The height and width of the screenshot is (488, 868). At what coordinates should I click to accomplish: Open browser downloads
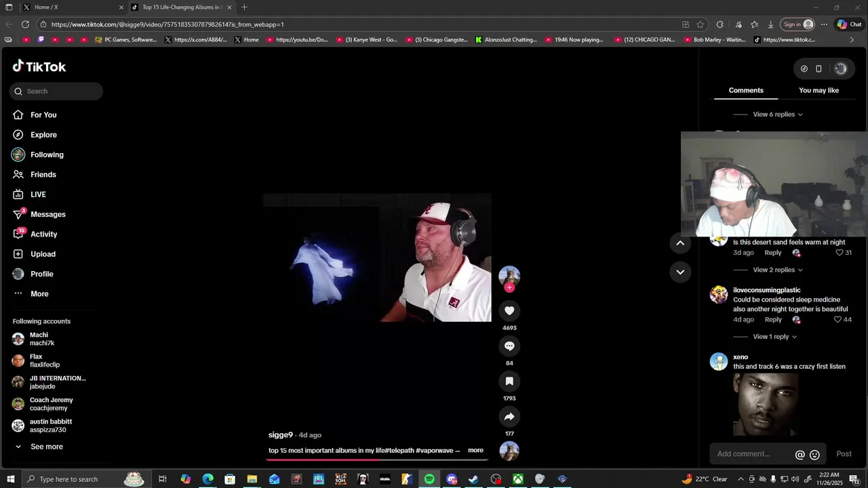click(x=770, y=24)
